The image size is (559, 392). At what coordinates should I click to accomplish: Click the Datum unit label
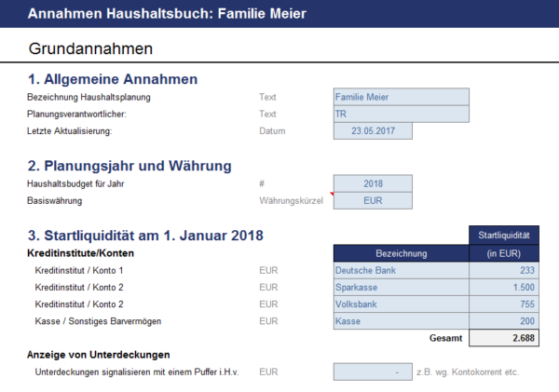272,131
